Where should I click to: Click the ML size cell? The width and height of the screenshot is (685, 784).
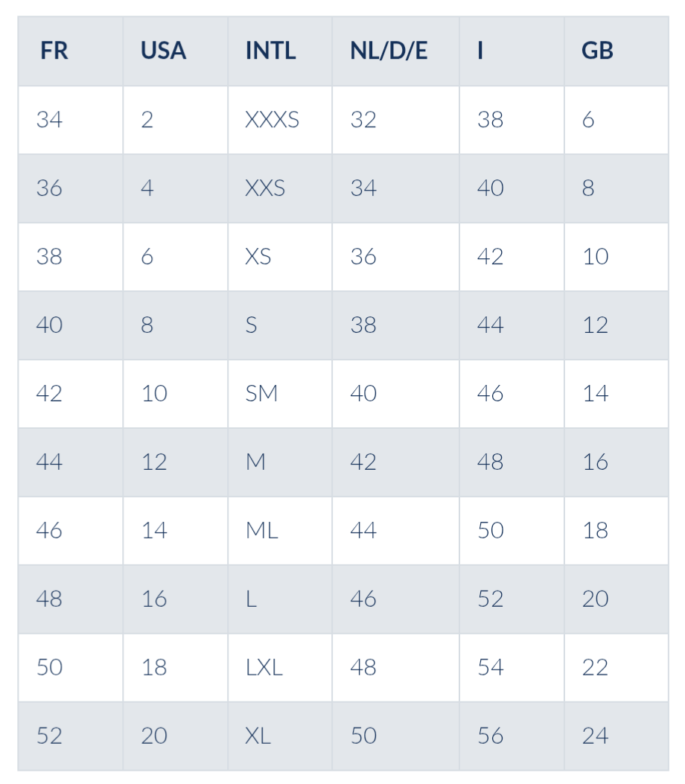coord(280,531)
